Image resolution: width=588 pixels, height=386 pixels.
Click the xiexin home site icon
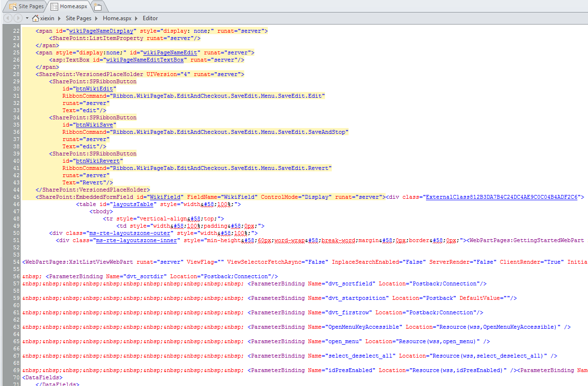coord(35,18)
